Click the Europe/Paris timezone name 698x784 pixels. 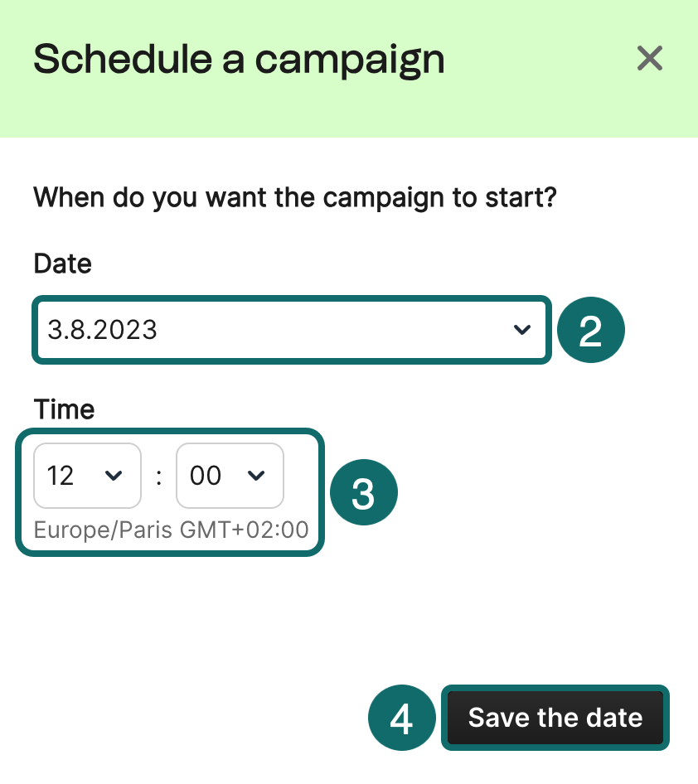tap(104, 530)
